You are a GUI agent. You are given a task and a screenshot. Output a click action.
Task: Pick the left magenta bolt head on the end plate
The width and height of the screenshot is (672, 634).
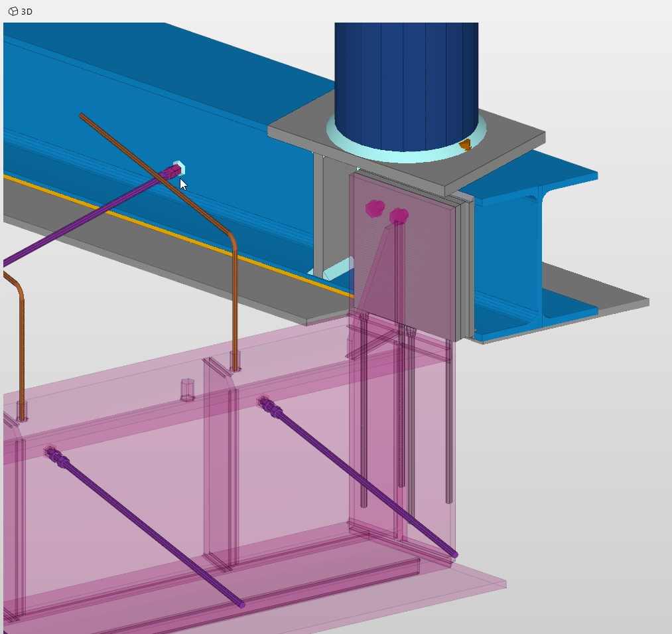[375, 208]
